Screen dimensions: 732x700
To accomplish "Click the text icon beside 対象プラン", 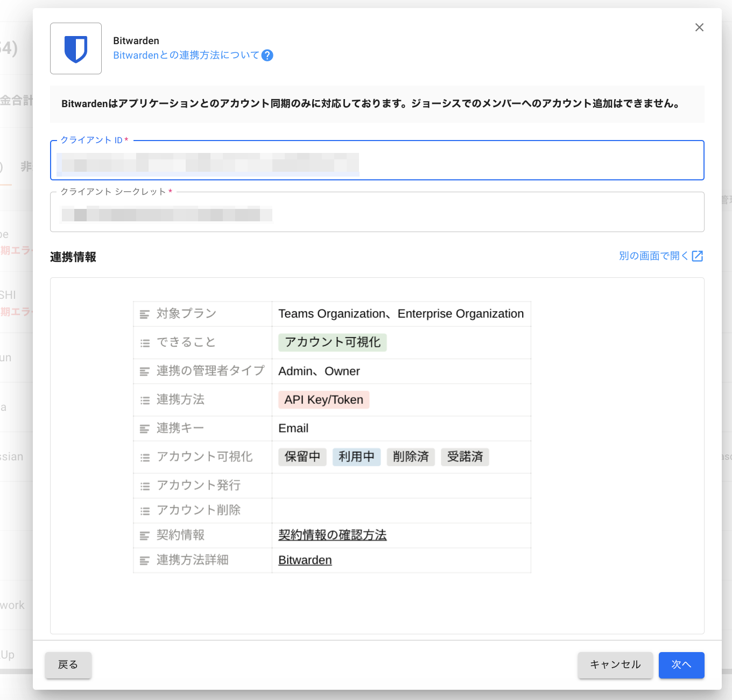I will click(145, 314).
